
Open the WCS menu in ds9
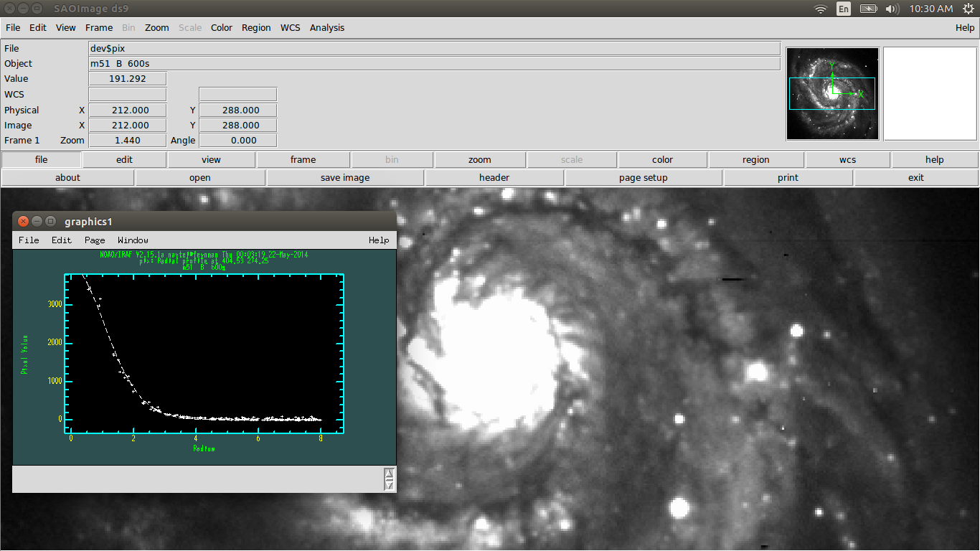291,28
